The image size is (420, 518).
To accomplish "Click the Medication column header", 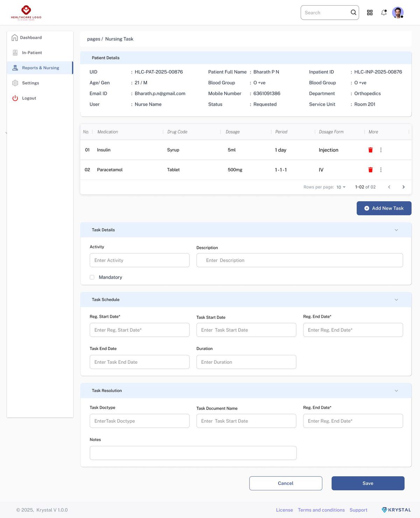I will pyautogui.click(x=108, y=132).
